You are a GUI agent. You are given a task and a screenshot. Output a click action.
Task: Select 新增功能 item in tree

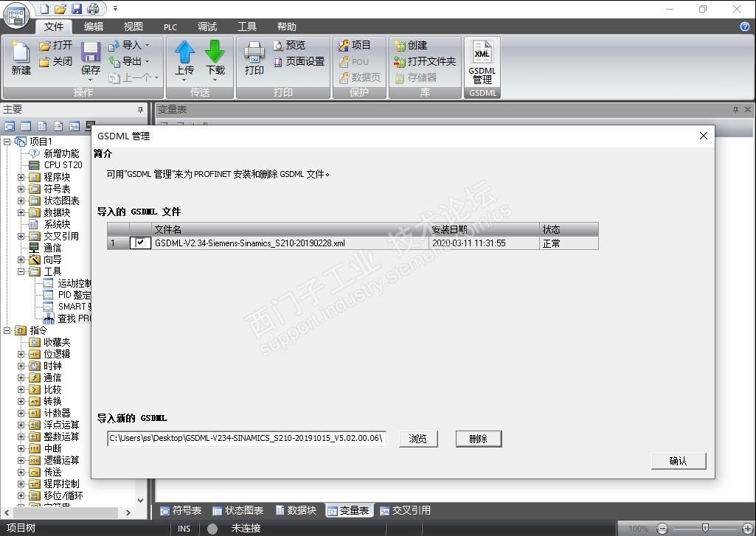(61, 153)
